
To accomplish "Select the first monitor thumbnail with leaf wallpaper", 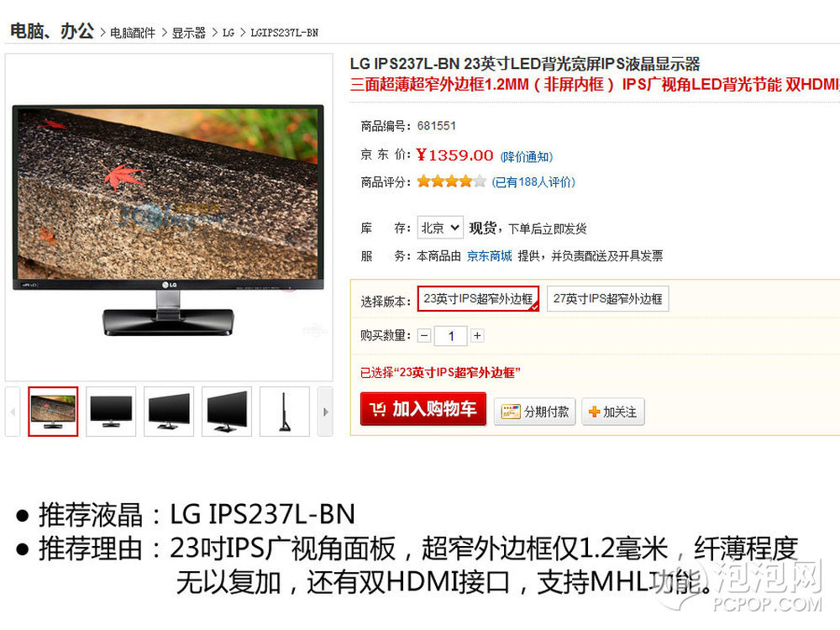I will pos(53,412).
